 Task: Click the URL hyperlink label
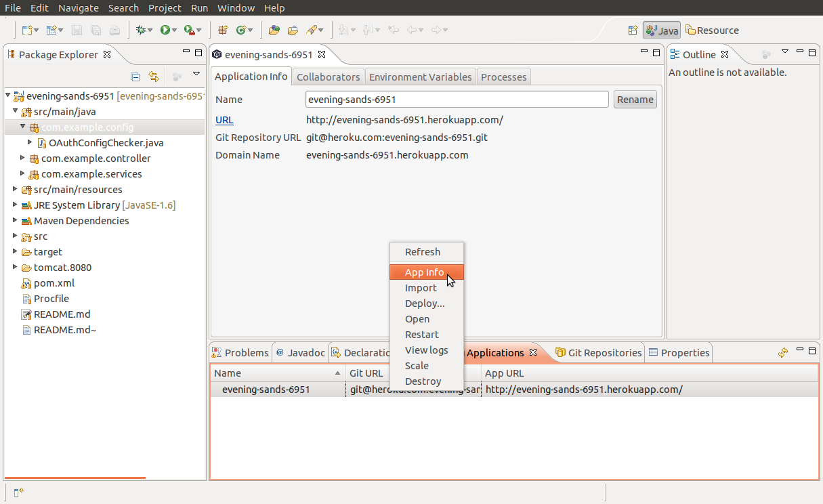click(x=224, y=120)
